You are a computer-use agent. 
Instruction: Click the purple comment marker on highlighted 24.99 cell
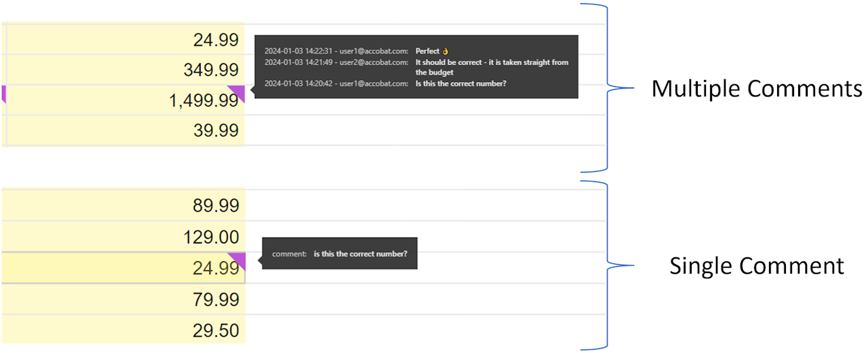click(237, 259)
